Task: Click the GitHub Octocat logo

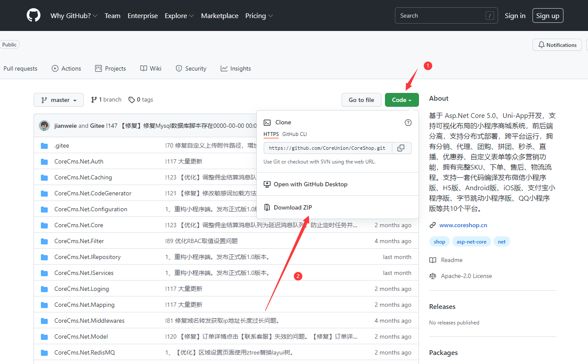Action: (x=34, y=15)
